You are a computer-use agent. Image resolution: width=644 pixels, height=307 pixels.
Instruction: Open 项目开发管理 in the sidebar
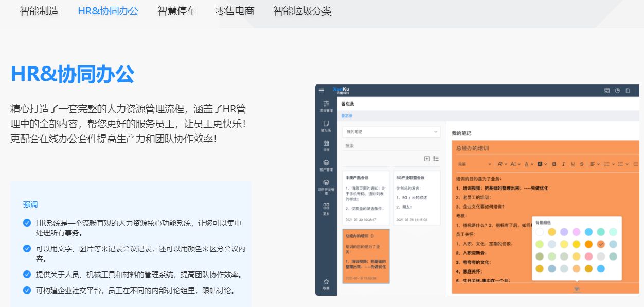[326, 186]
